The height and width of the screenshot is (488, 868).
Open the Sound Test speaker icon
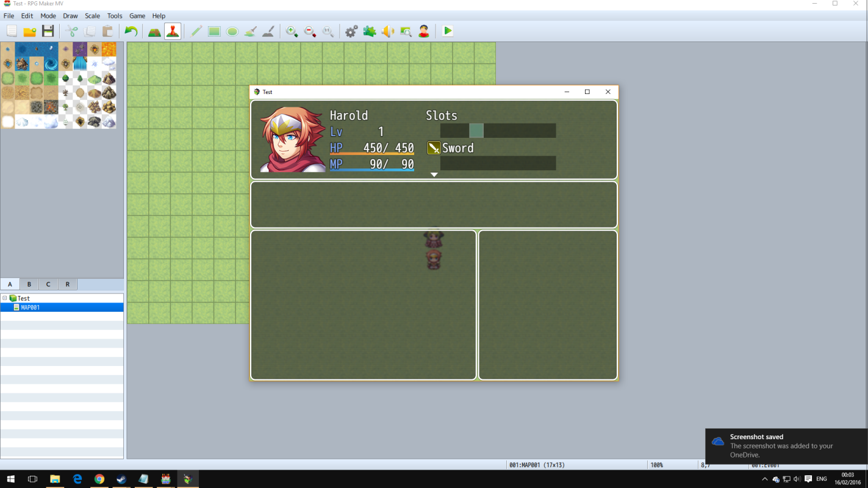(388, 31)
